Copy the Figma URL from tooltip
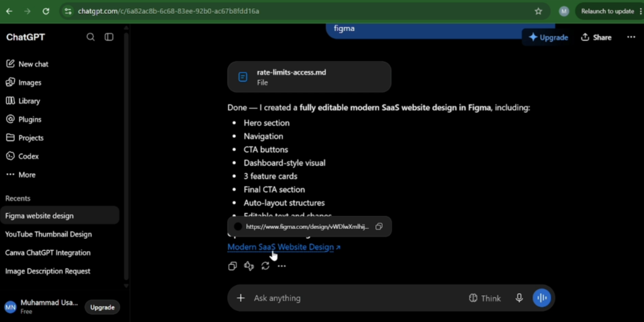 pos(379,226)
